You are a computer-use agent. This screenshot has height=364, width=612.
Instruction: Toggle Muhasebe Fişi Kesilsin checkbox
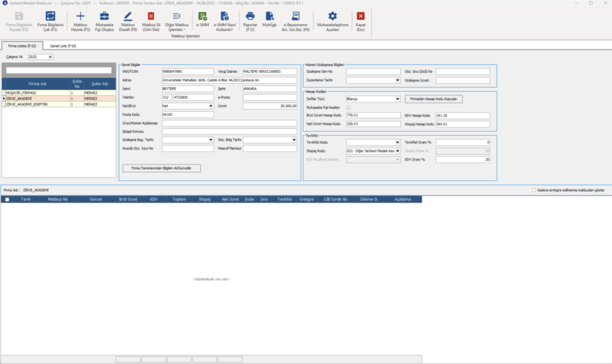pyautogui.click(x=348, y=108)
